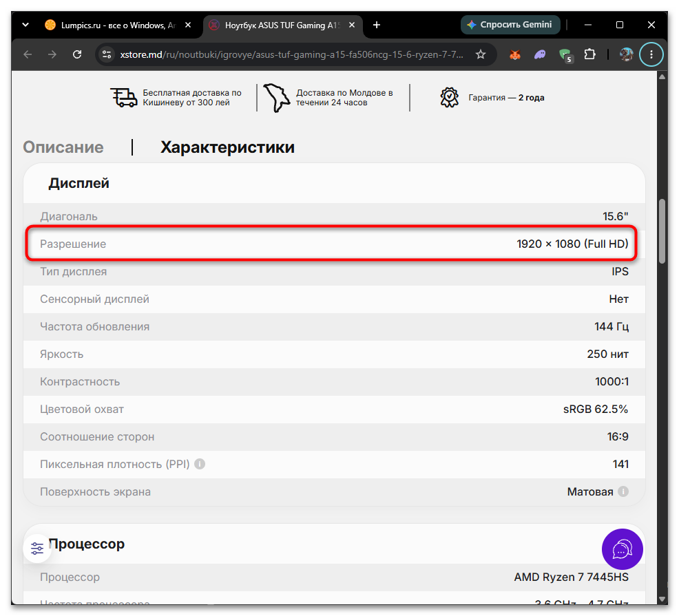The image size is (679, 616).
Task: Click the 1000:1 contrast value
Action: pyautogui.click(x=612, y=382)
